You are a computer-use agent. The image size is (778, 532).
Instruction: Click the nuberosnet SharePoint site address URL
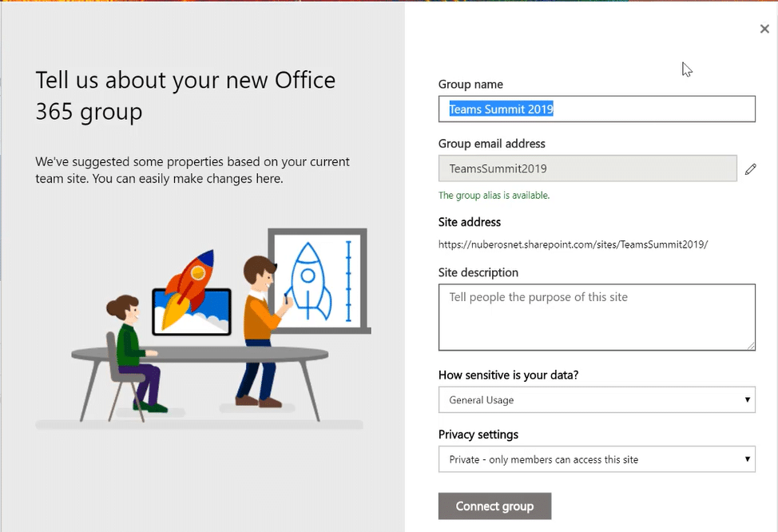click(x=573, y=244)
